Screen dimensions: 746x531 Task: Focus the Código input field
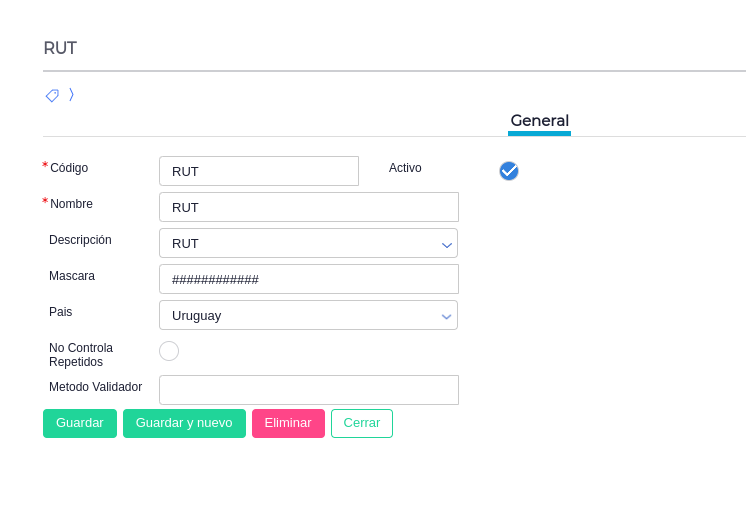click(x=258, y=171)
